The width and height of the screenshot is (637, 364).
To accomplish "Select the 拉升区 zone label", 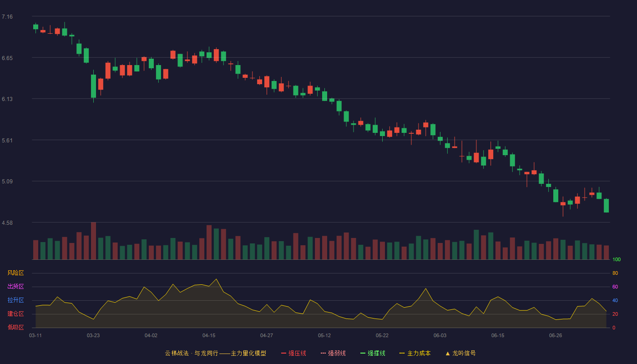I will point(15,300).
